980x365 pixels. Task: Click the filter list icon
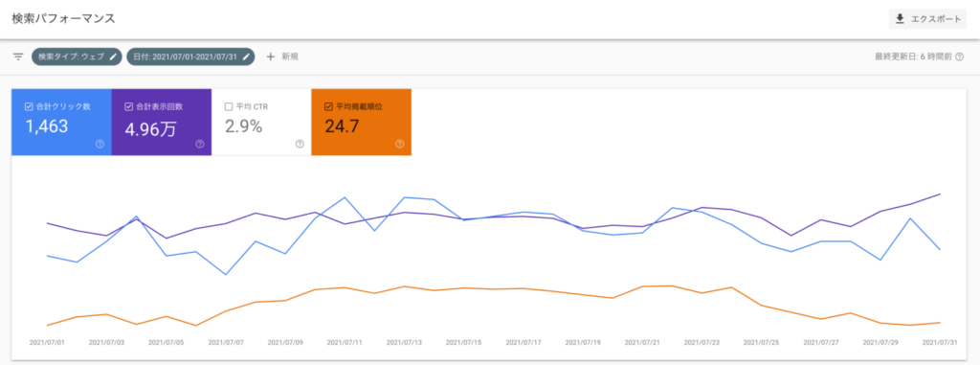coord(18,57)
